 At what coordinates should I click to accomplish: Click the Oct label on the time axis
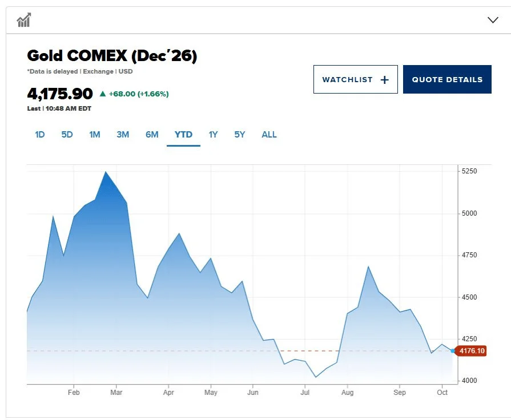pos(442,392)
